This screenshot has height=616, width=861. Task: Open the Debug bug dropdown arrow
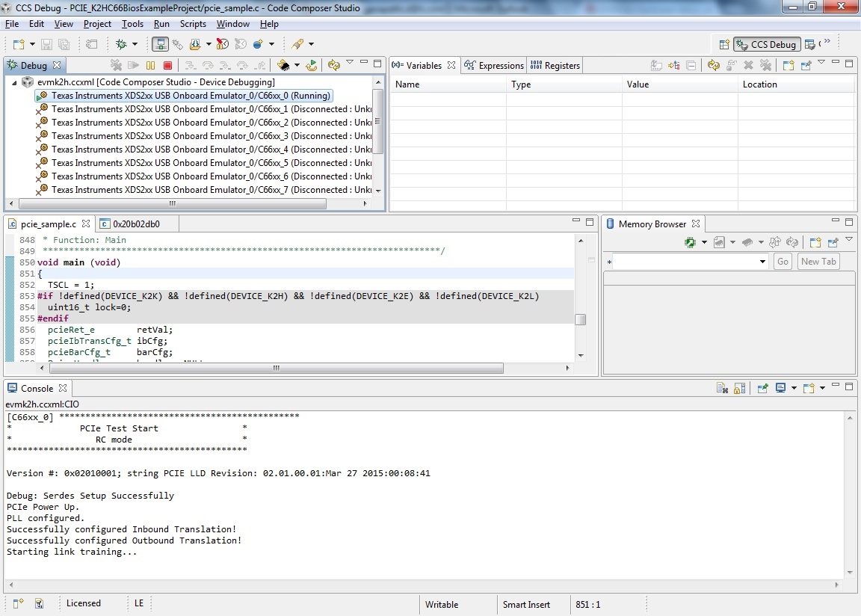coord(135,44)
